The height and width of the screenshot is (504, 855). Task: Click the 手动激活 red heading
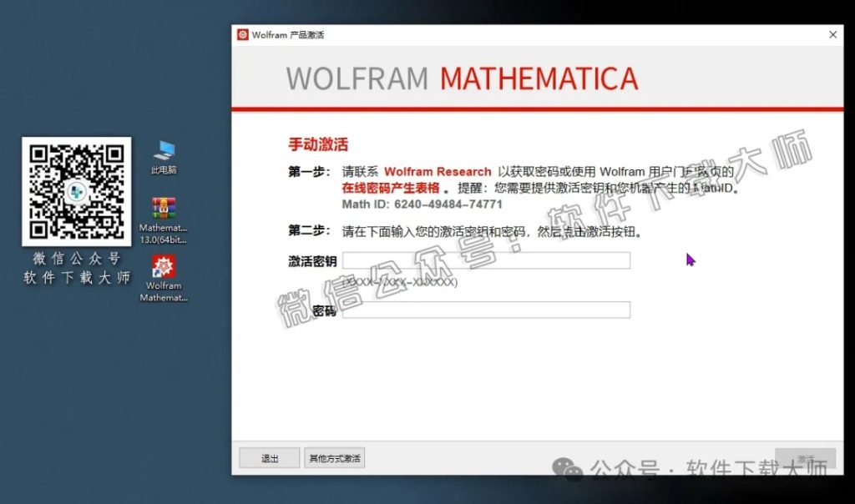pos(319,144)
